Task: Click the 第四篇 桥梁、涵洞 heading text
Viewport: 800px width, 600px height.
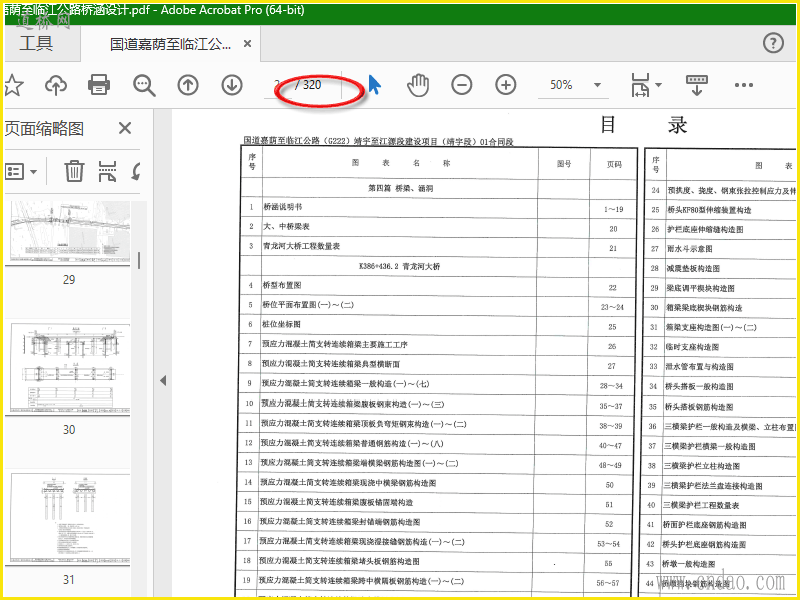Action: (400, 188)
